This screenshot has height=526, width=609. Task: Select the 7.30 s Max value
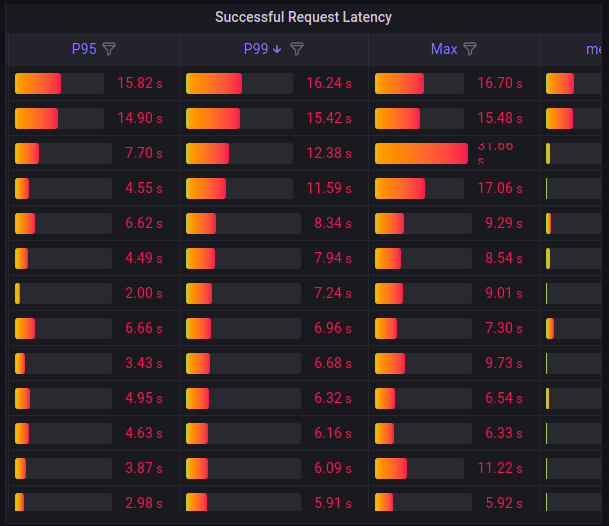click(x=504, y=328)
